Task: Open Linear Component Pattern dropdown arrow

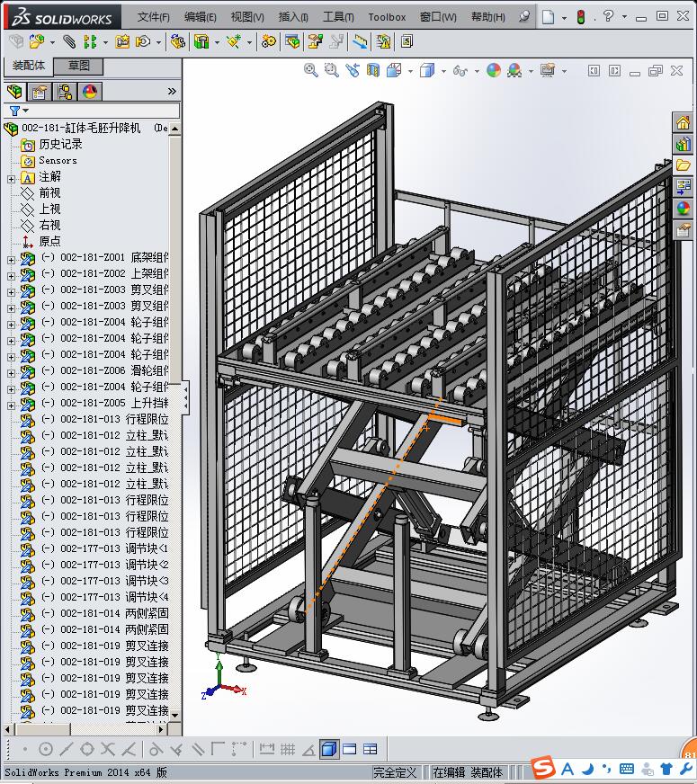Action: click(x=105, y=42)
